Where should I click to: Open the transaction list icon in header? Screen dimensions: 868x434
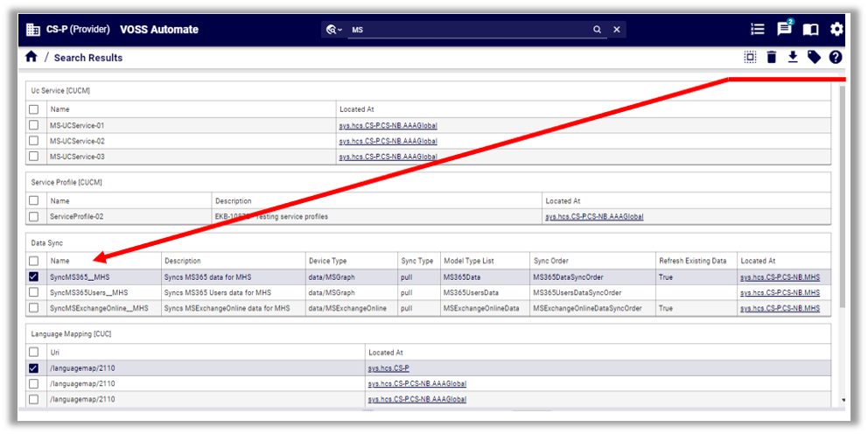(x=758, y=30)
